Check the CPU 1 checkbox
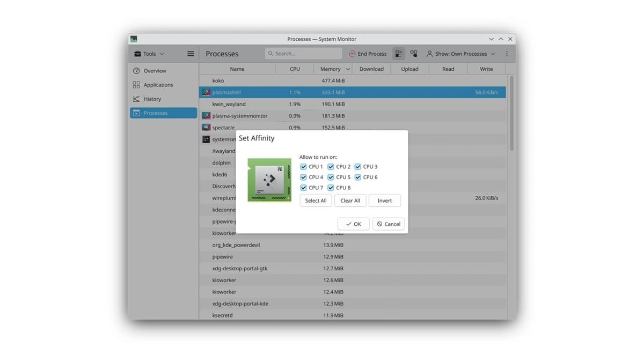644x362 pixels. pyautogui.click(x=312, y=167)
